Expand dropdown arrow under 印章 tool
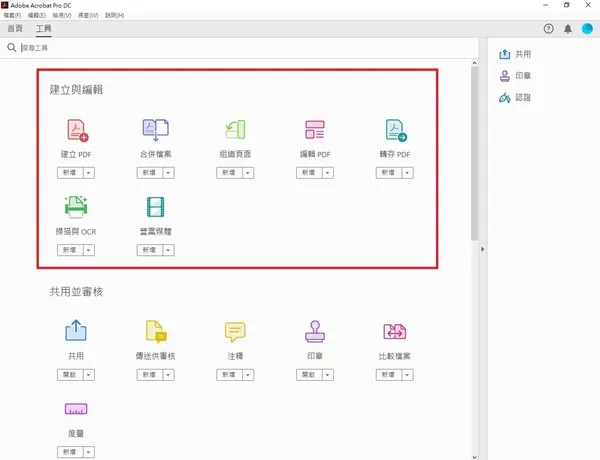 click(327, 375)
